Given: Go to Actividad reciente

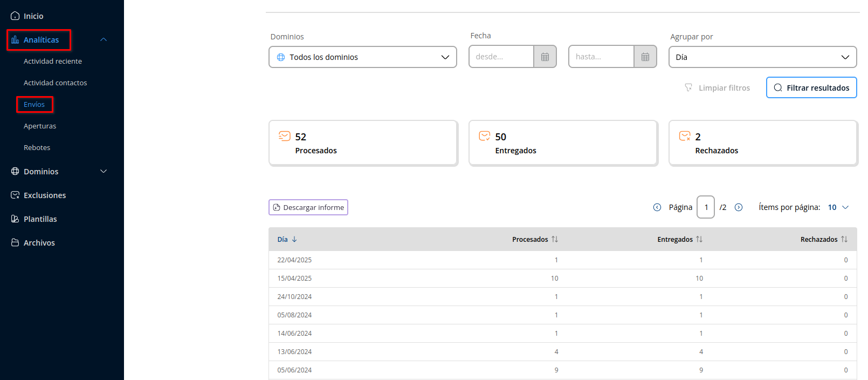Looking at the screenshot, I should pyautogui.click(x=53, y=62).
